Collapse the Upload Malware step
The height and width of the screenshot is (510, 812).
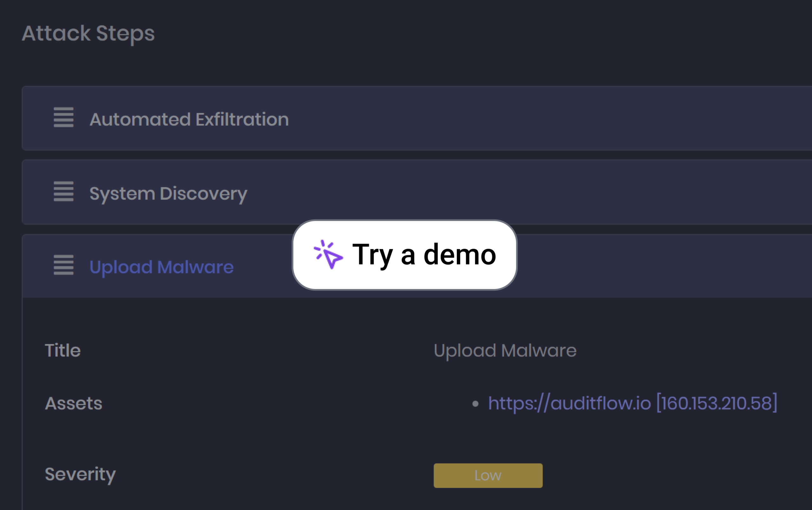point(161,267)
